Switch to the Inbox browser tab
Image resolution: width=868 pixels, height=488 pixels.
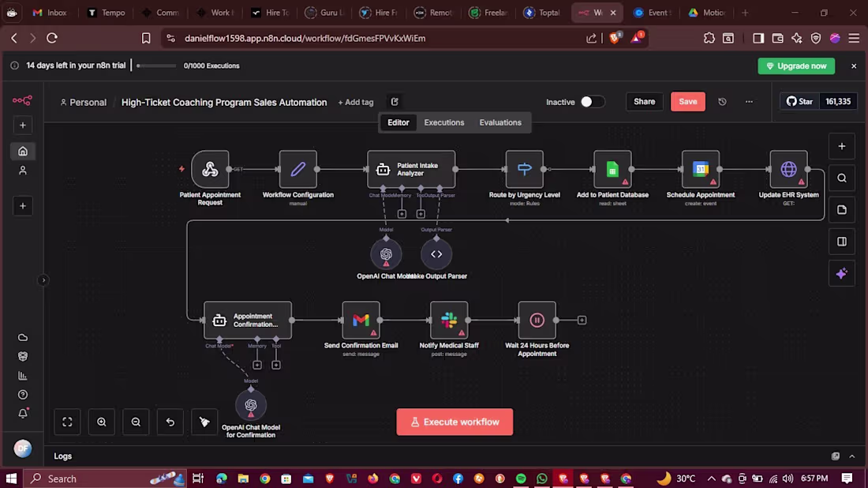tap(49, 12)
